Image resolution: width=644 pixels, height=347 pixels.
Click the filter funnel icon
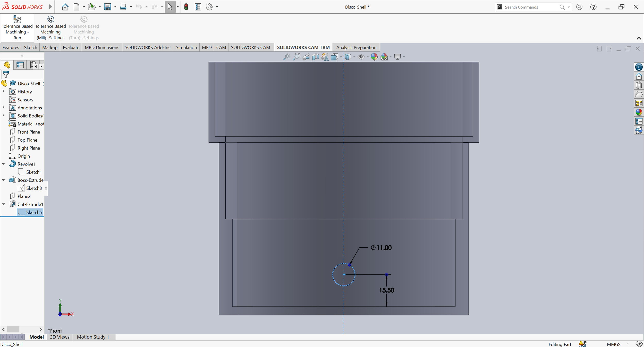(x=6, y=75)
